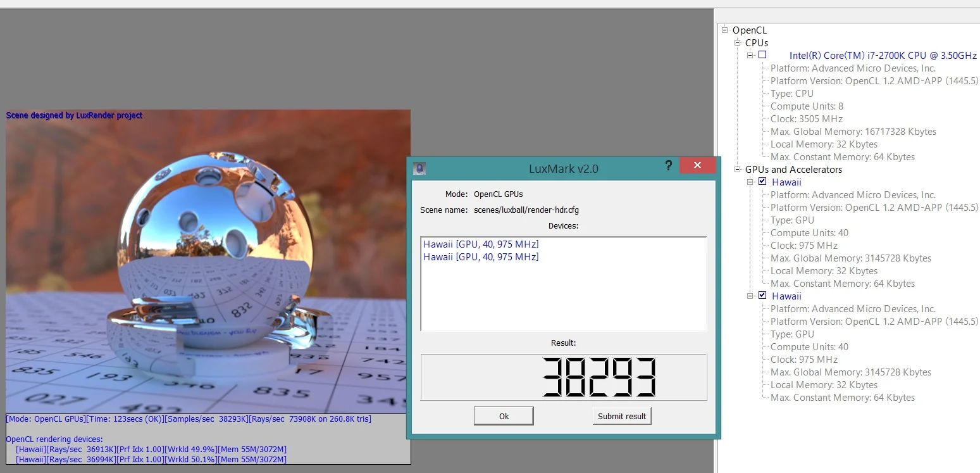Viewport: 980px width, 473px height.
Task: Click 'Compute Units: 8' under the CPU
Action: [x=807, y=106]
